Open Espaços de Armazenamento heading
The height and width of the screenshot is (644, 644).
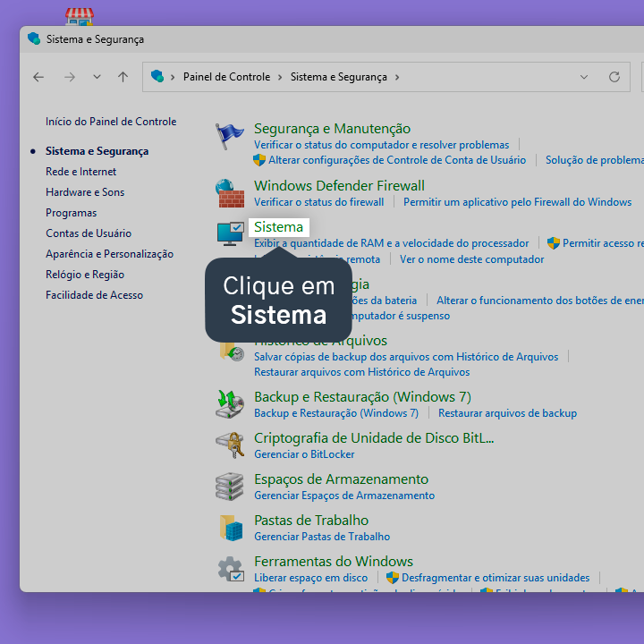click(x=342, y=479)
